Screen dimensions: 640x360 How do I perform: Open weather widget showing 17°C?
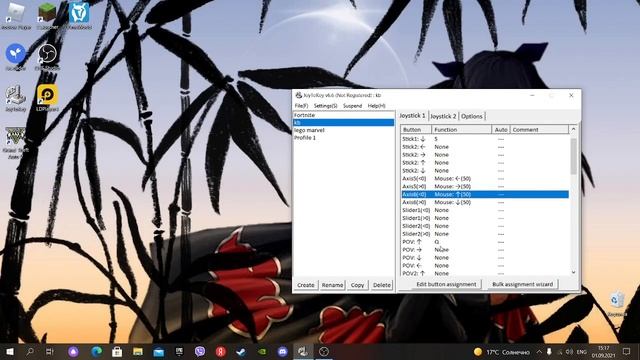click(x=501, y=351)
